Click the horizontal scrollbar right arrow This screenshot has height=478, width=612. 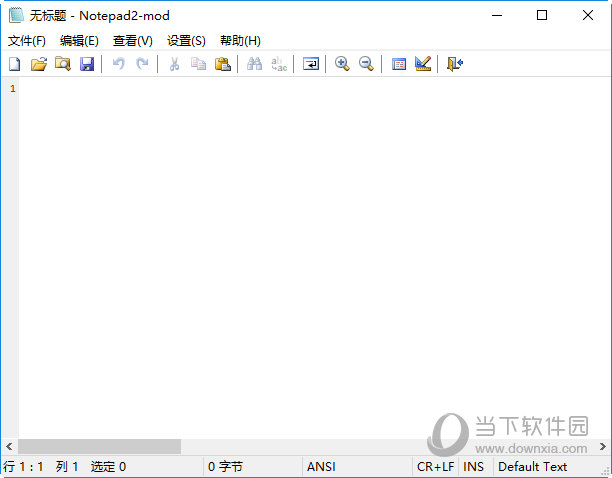(603, 446)
